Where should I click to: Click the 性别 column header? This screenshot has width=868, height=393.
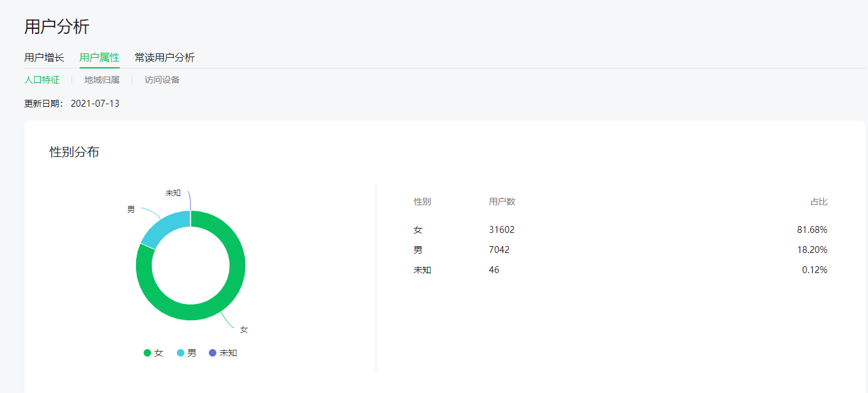click(422, 202)
